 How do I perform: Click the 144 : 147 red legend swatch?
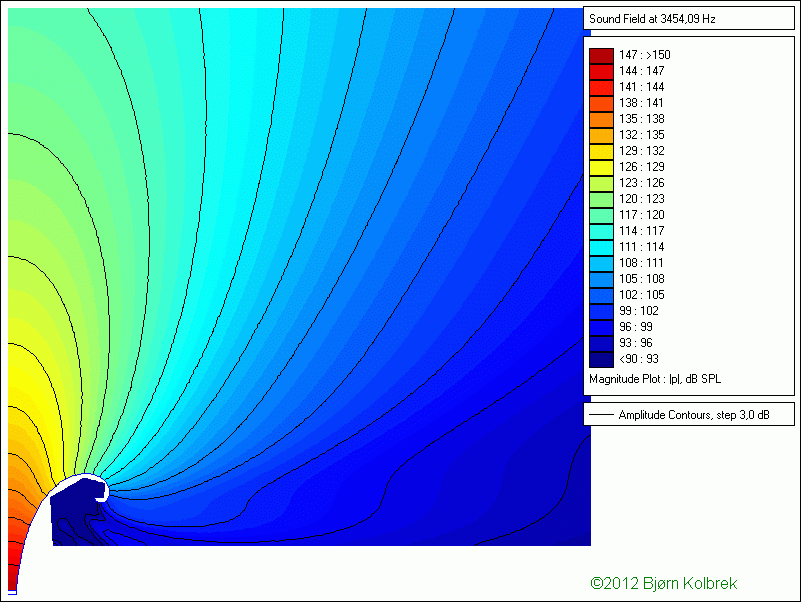(x=601, y=72)
